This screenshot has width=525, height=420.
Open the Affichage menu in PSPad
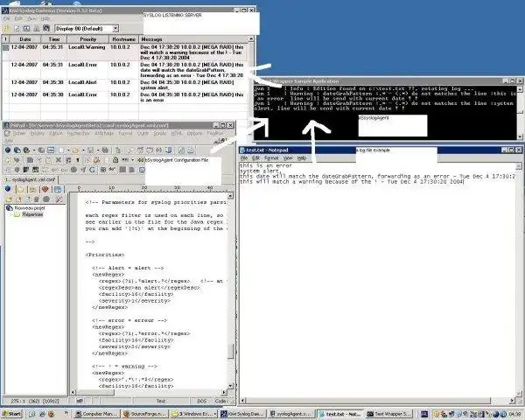[104, 133]
